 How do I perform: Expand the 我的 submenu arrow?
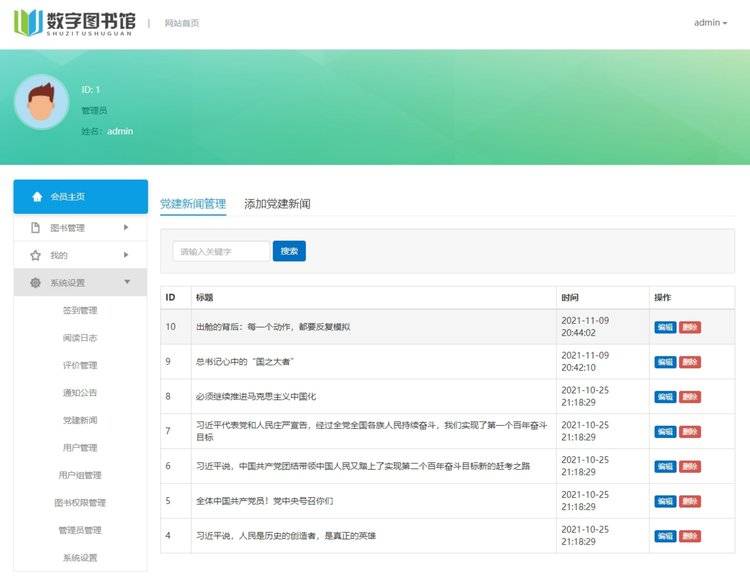point(126,256)
